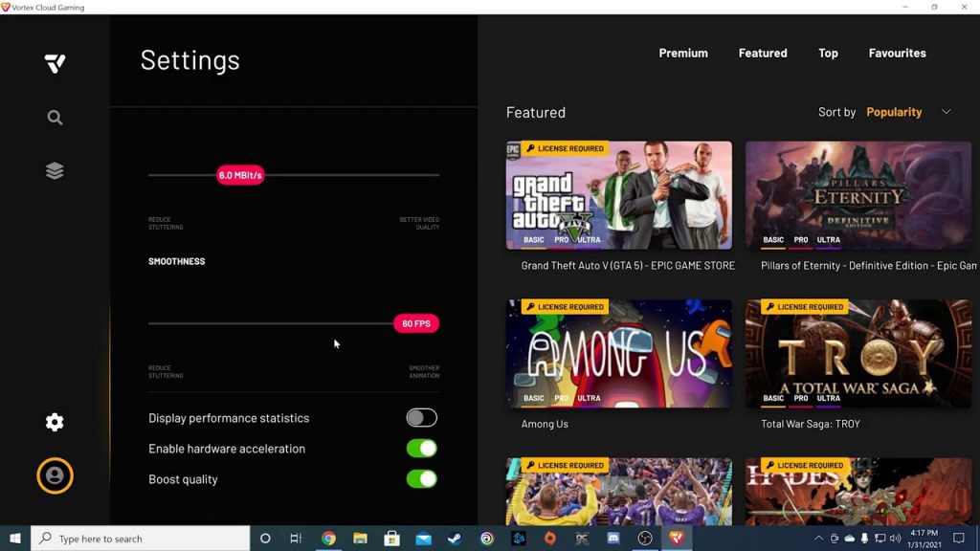Switch to the Featured tab
Screen dimensions: 980x551
[763, 54]
